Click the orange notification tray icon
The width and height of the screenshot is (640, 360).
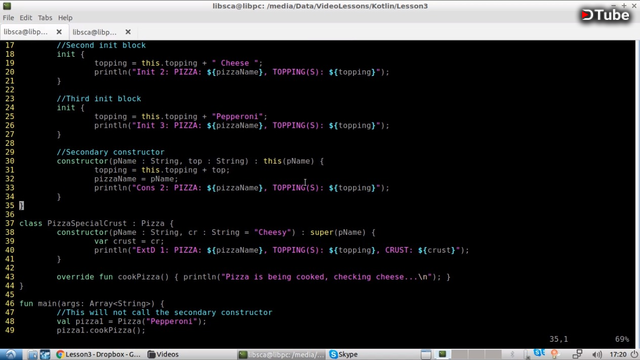point(555,354)
